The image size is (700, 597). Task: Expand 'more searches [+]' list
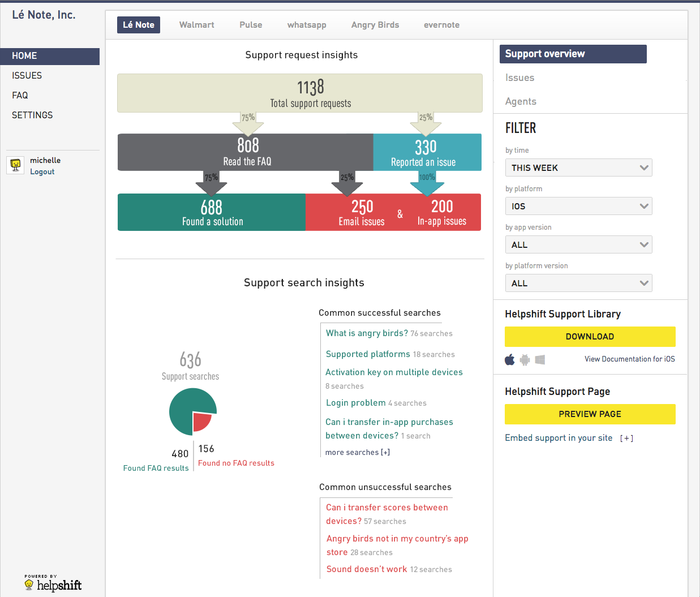[358, 452]
